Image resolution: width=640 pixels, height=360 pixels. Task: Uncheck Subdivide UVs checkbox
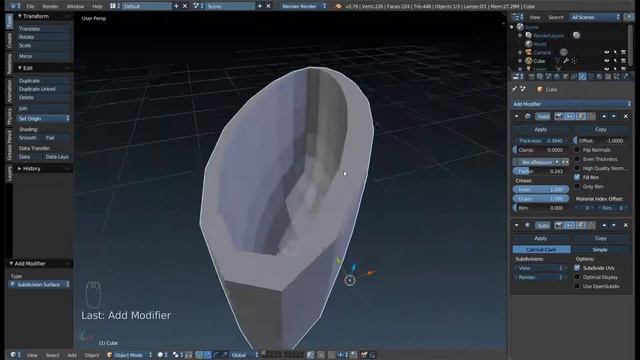tap(577, 268)
